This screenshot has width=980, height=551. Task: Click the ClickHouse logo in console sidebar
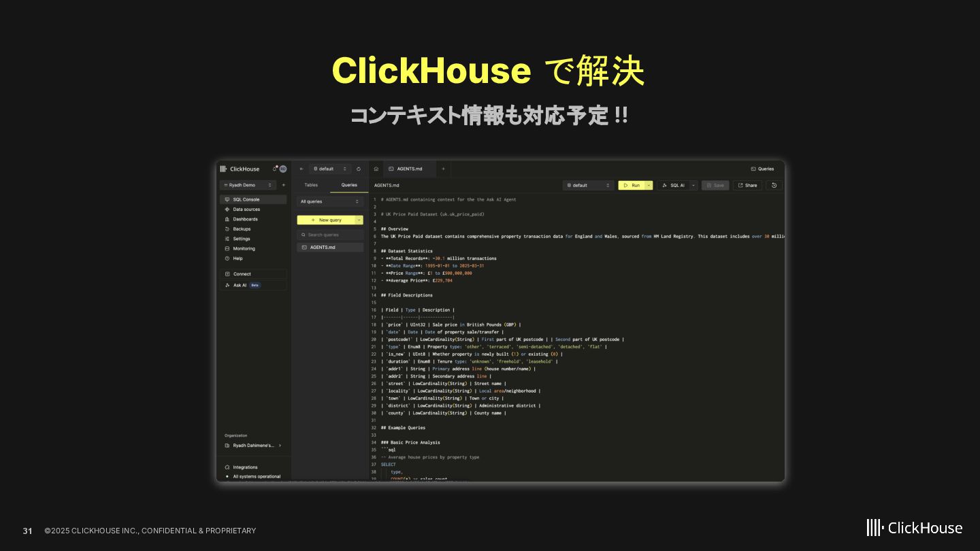(240, 169)
